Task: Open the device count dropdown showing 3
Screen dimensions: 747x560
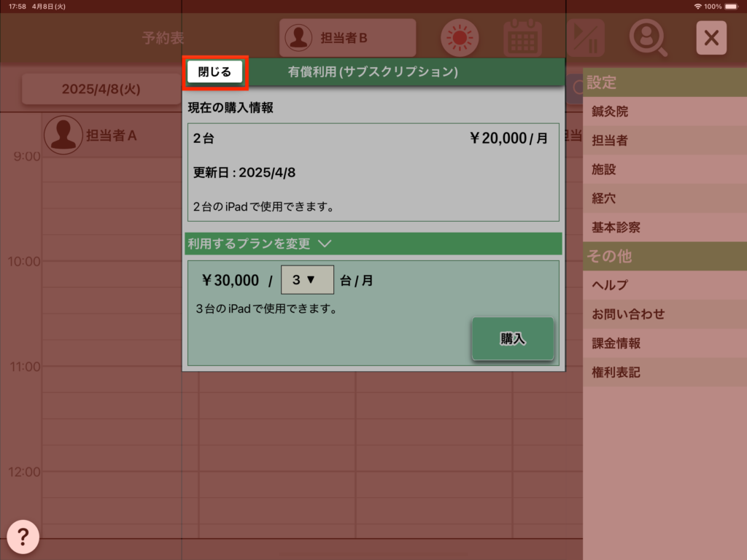Action: [307, 280]
